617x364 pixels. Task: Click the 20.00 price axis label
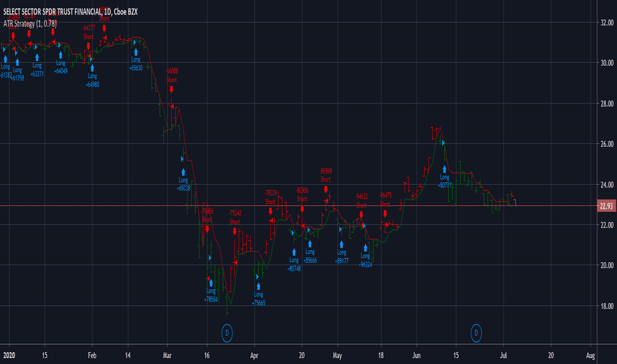click(607, 265)
